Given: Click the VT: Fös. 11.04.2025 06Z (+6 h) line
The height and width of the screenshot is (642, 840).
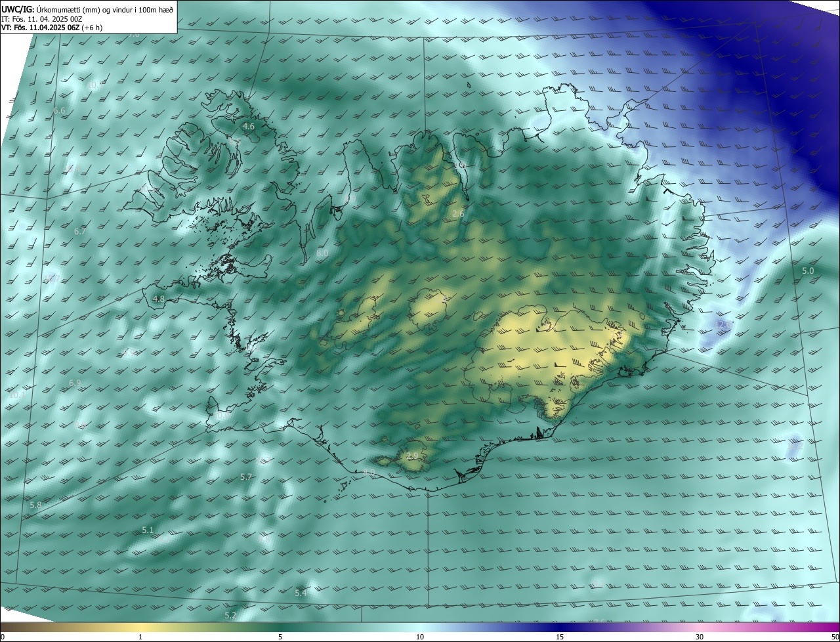Looking at the screenshot, I should pyautogui.click(x=52, y=28).
